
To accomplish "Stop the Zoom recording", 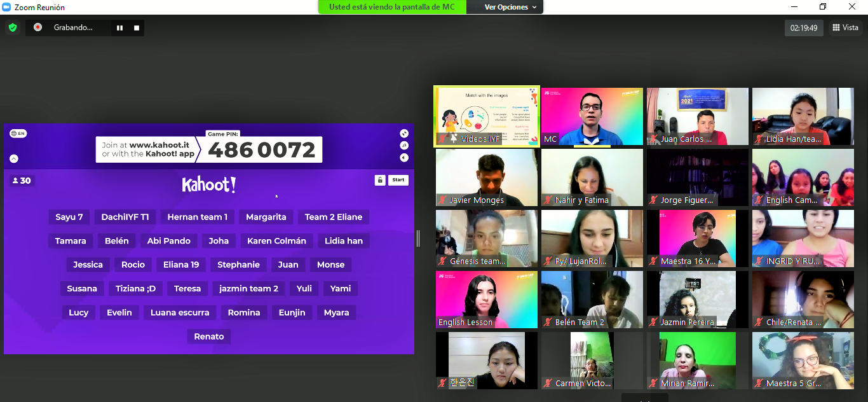I will pos(136,28).
